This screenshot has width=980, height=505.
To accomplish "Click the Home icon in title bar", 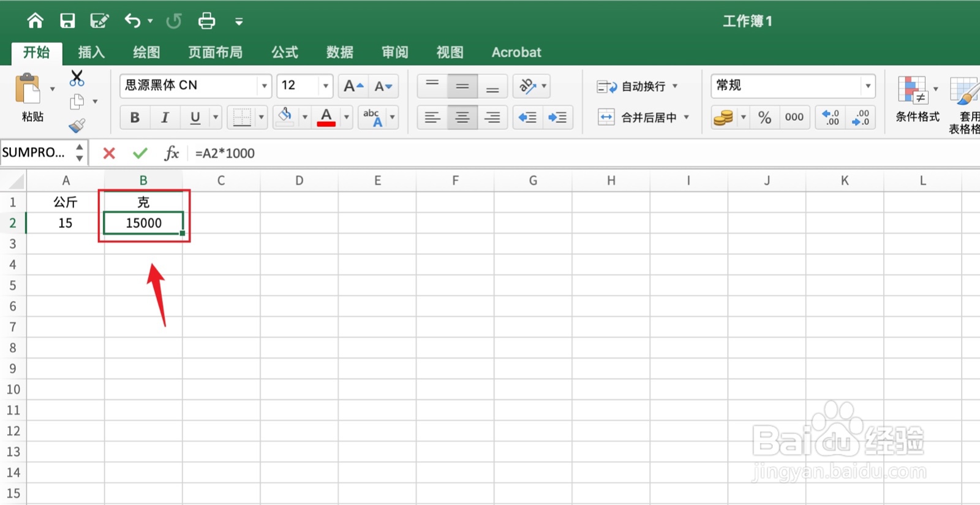I will pos(36,21).
